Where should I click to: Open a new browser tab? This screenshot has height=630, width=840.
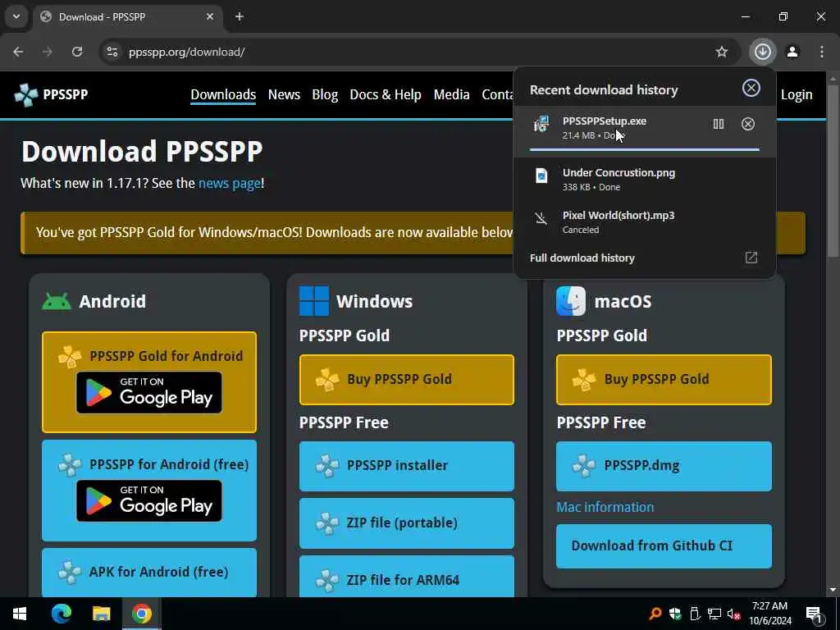pyautogui.click(x=240, y=17)
